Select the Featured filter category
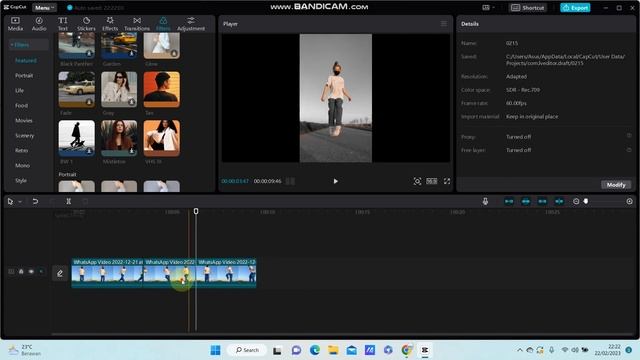The image size is (640, 360). (26, 60)
